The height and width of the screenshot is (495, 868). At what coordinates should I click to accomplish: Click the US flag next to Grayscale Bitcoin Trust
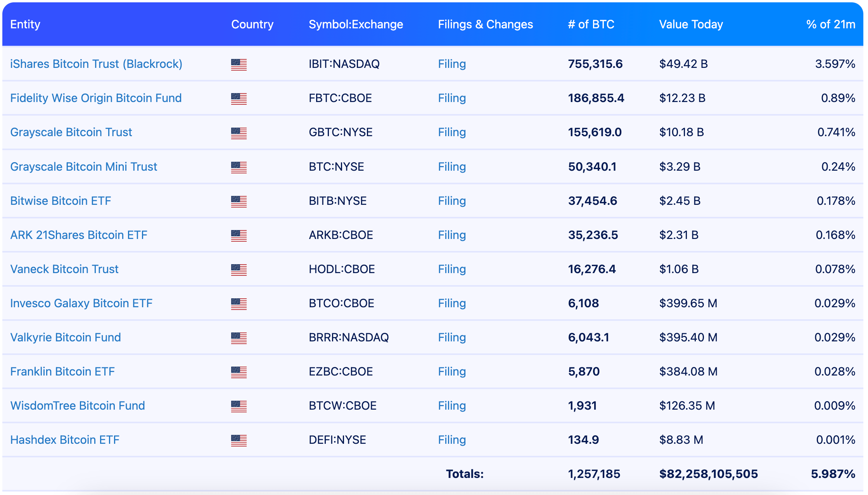click(x=239, y=133)
